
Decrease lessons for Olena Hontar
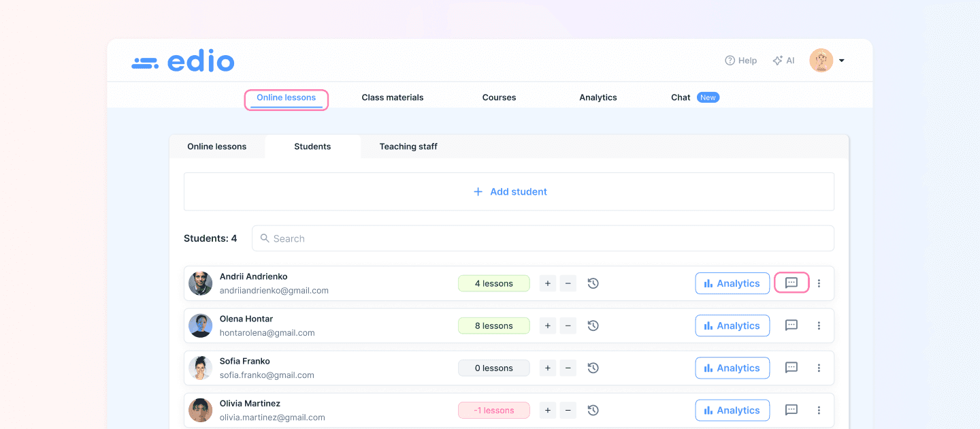pyautogui.click(x=568, y=325)
